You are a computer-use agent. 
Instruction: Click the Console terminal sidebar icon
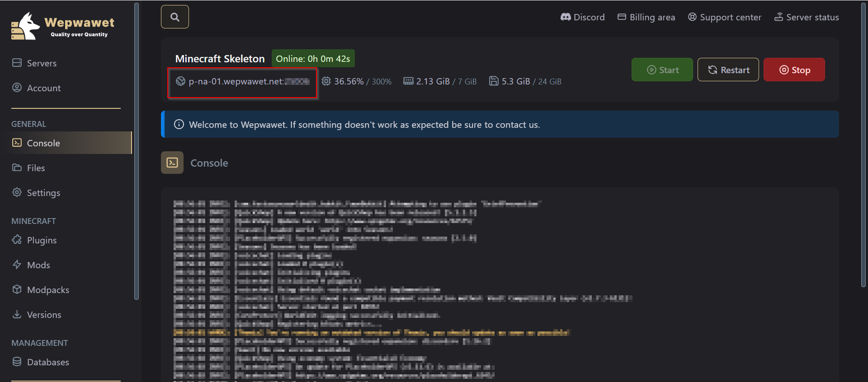click(17, 143)
